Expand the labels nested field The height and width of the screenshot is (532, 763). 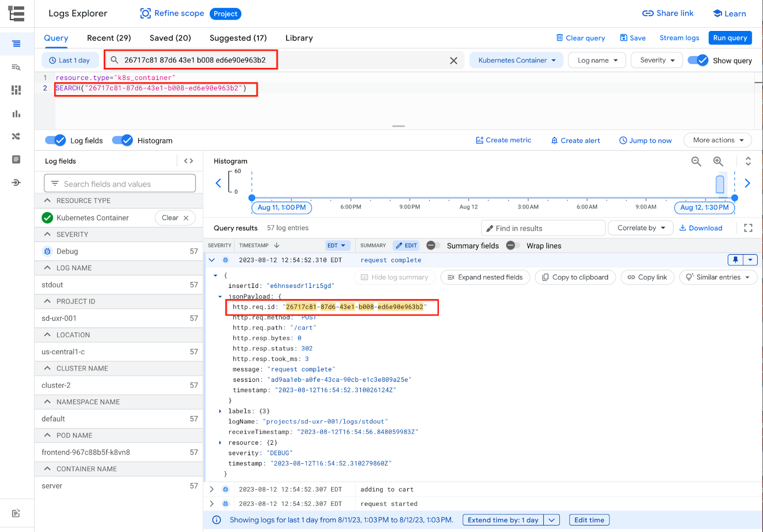[x=220, y=411]
